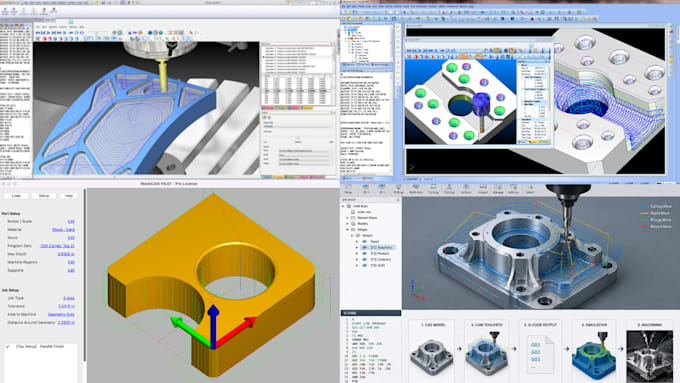This screenshot has height=383, width=680.
Task: Select the Drilling toolbar icon
Action: [398, 189]
